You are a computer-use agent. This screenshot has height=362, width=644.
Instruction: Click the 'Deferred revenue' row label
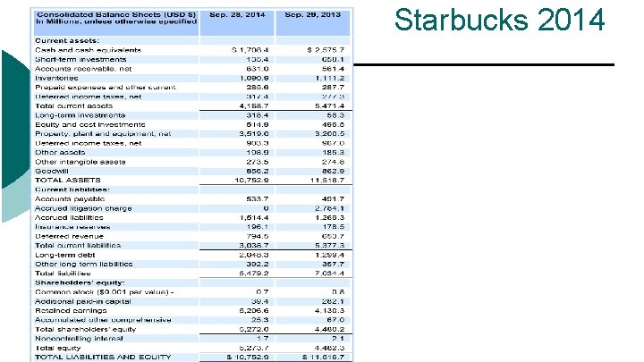pyautogui.click(x=70, y=236)
